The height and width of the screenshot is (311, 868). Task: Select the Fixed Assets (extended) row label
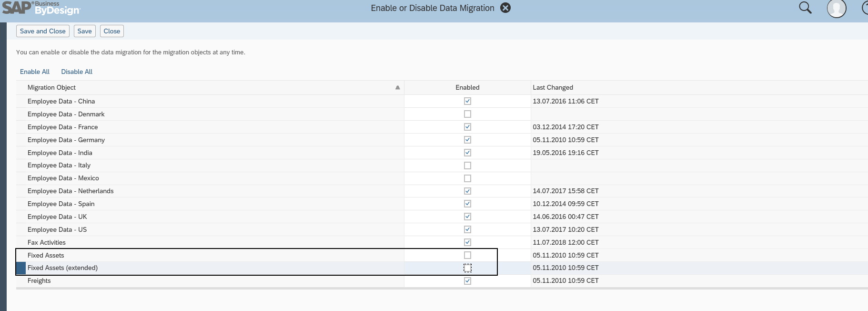(x=62, y=268)
